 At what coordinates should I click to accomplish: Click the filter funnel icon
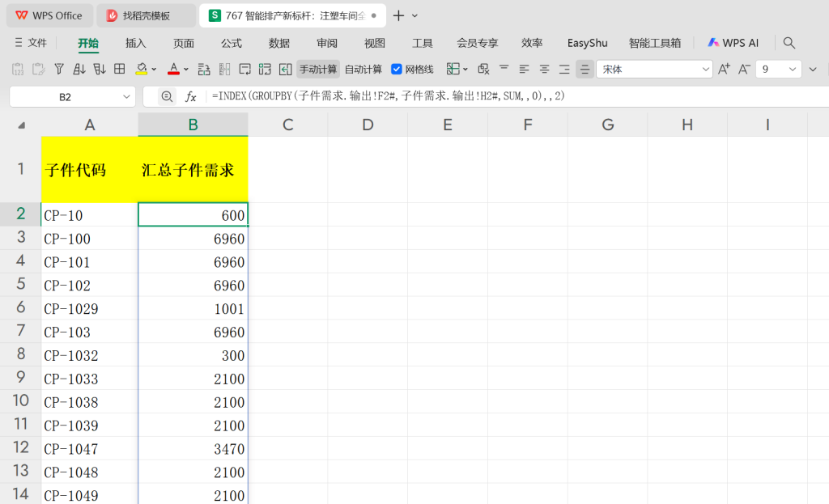(59, 70)
